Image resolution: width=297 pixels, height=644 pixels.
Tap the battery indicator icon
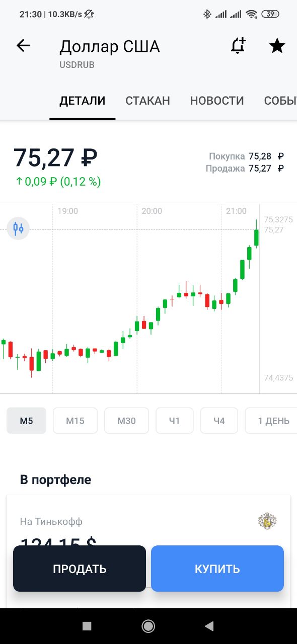(x=270, y=14)
